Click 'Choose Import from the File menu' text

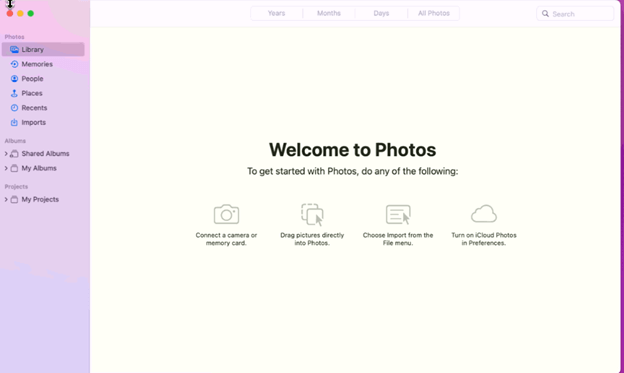click(x=398, y=239)
